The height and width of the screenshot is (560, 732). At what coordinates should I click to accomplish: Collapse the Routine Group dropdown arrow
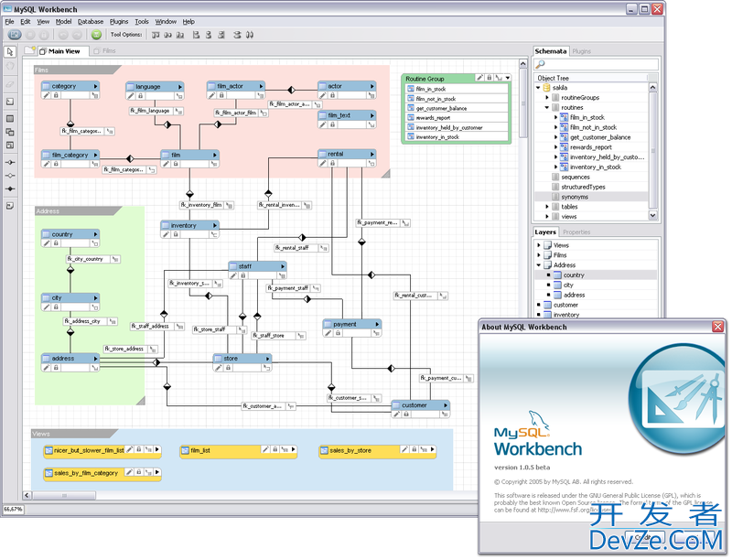(x=508, y=78)
